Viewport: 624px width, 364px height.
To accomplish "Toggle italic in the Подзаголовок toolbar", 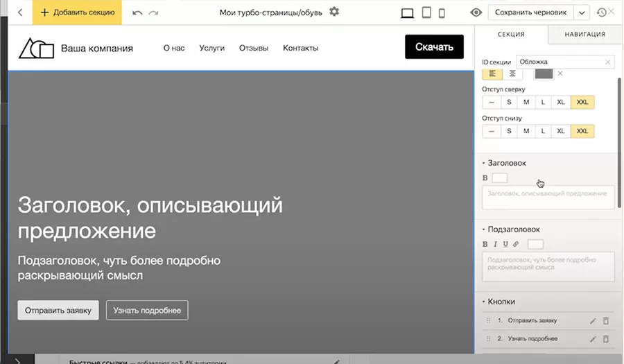I will click(x=495, y=244).
